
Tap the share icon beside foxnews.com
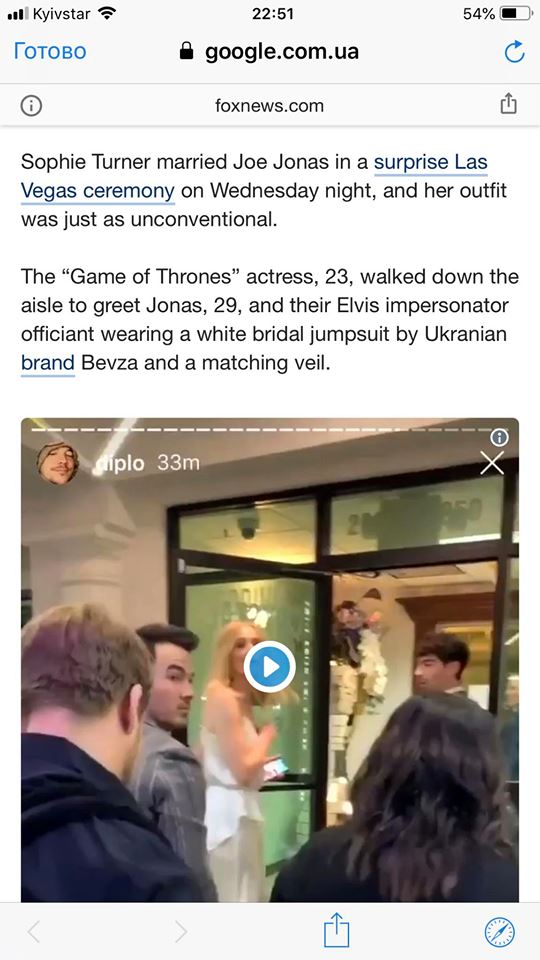point(508,104)
